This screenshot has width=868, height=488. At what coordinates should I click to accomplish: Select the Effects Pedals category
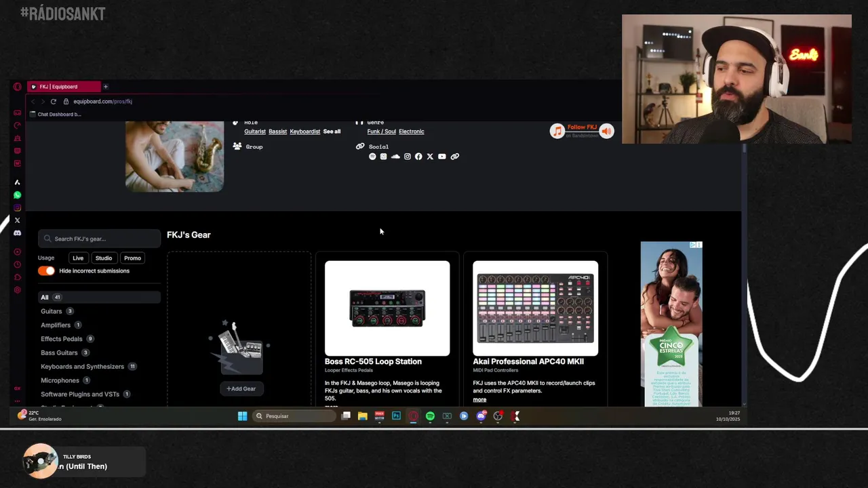tap(61, 339)
